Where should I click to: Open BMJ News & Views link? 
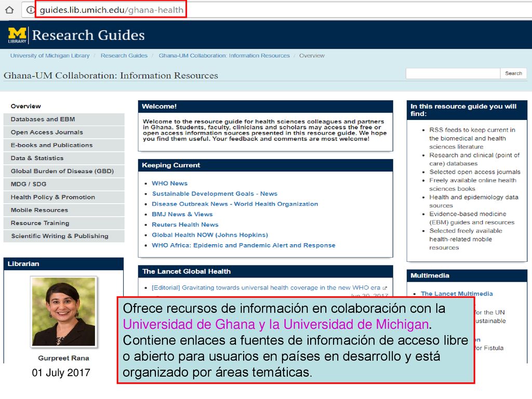point(182,215)
